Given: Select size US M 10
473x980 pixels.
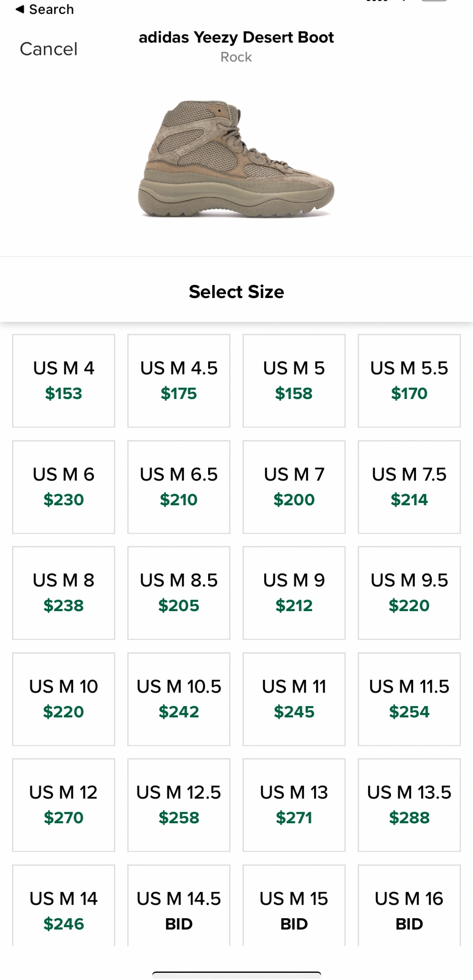Looking at the screenshot, I should (x=63, y=699).
